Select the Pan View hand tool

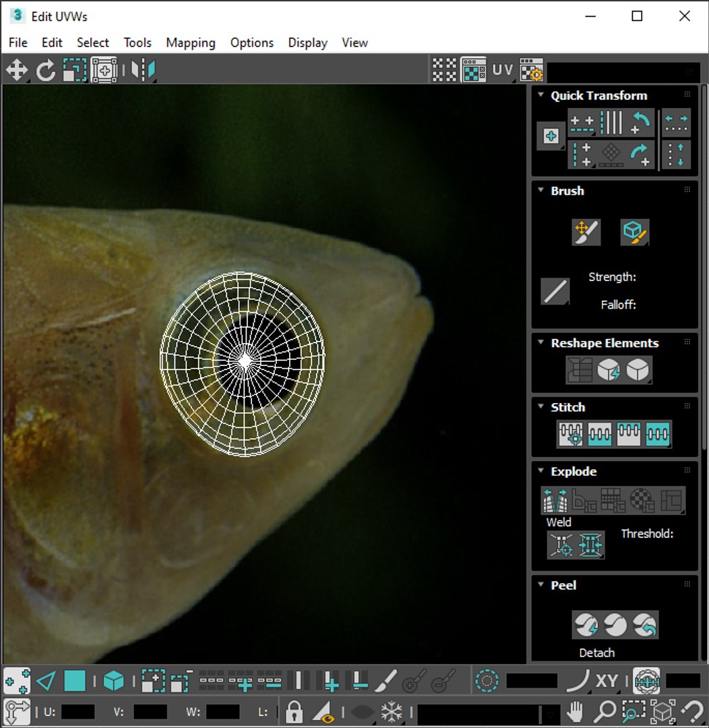(576, 711)
